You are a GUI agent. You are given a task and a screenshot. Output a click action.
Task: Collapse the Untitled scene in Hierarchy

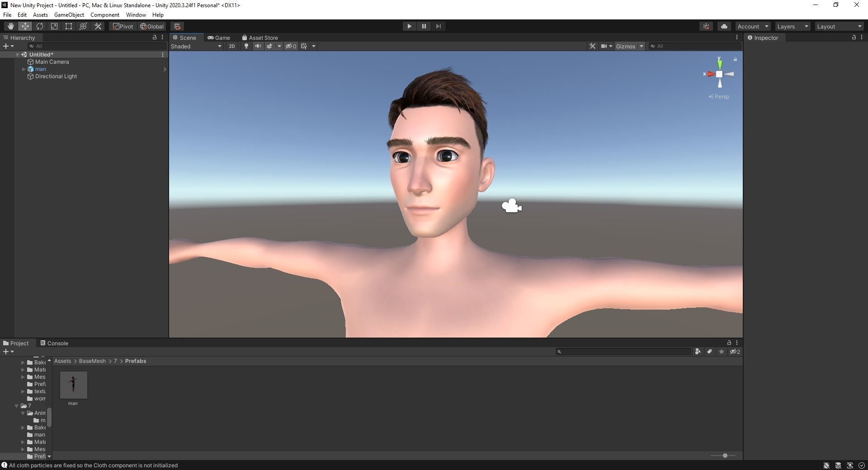17,55
